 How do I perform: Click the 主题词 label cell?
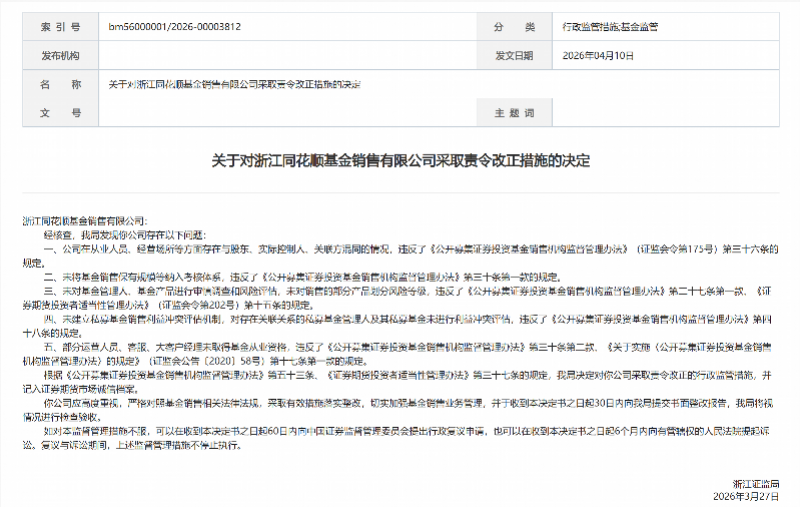coord(514,113)
